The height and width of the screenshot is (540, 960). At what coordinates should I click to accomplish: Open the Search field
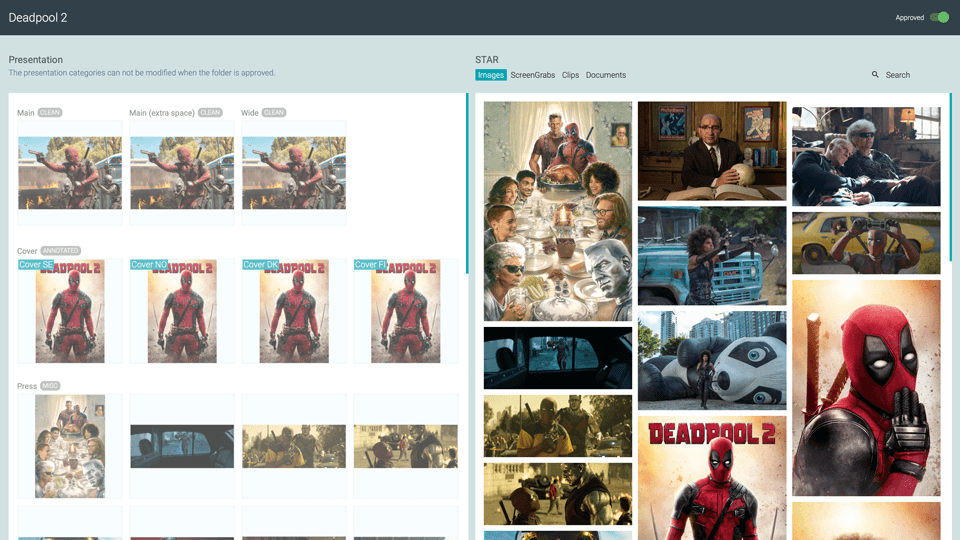coord(898,75)
